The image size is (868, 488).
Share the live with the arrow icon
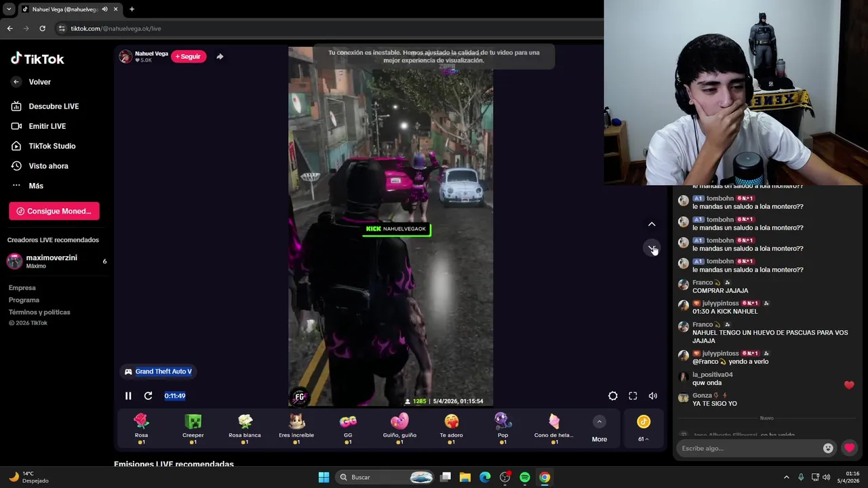tap(220, 56)
